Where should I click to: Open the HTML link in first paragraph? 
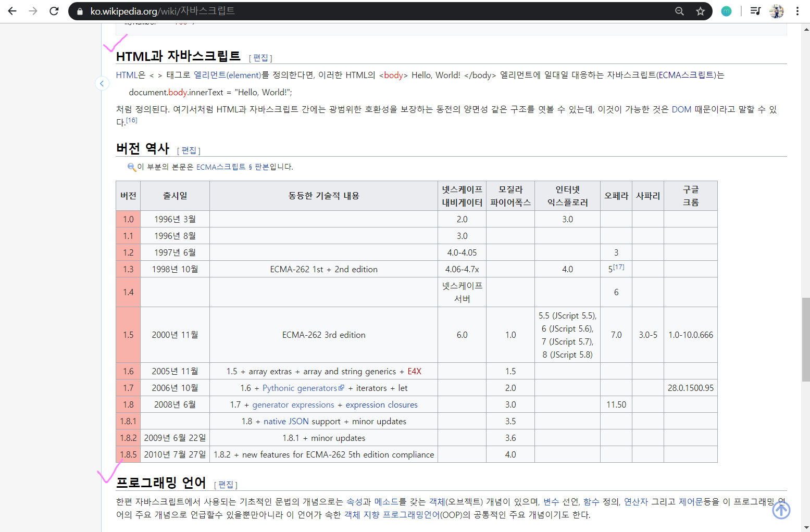(127, 75)
